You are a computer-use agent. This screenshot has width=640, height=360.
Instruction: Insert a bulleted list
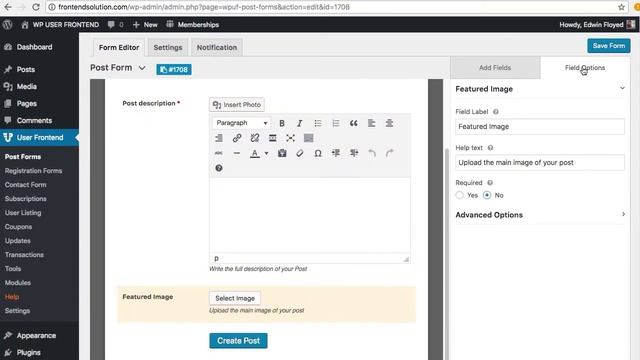[318, 123]
